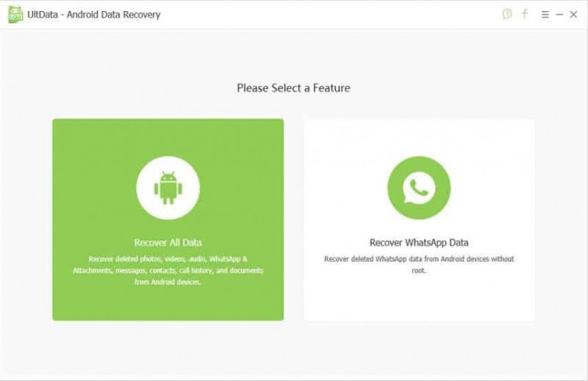This screenshot has width=588, height=381.
Task: Click the Recover All Data description text
Action: click(168, 270)
